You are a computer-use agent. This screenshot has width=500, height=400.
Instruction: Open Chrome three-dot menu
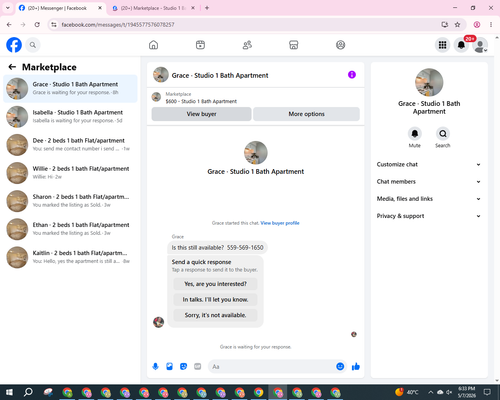click(x=491, y=25)
